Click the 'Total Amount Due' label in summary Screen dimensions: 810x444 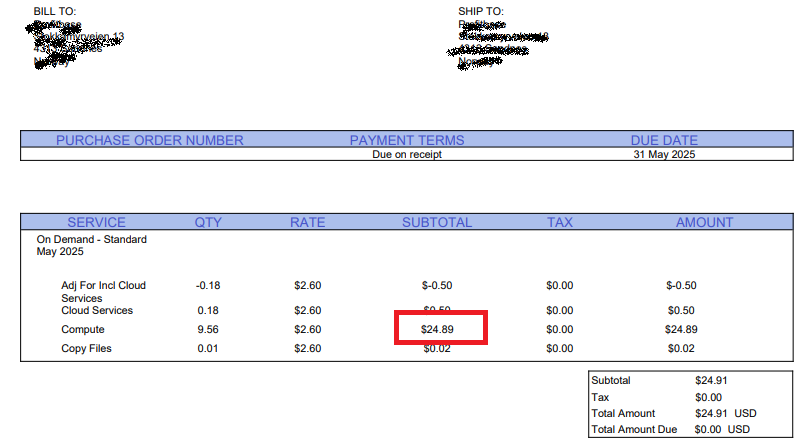click(x=636, y=429)
